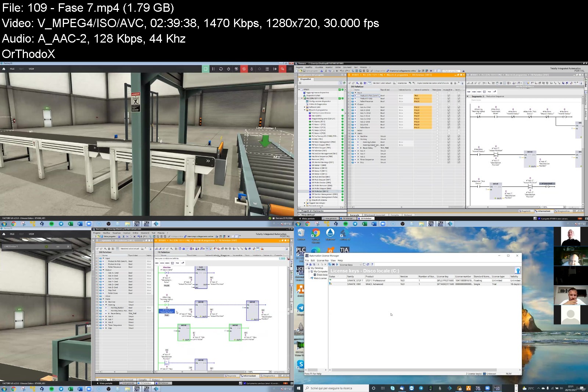Viewport: 588px width, 392px height.
Task: Open License keys view dropdown in License Manager
Action: click(360, 264)
